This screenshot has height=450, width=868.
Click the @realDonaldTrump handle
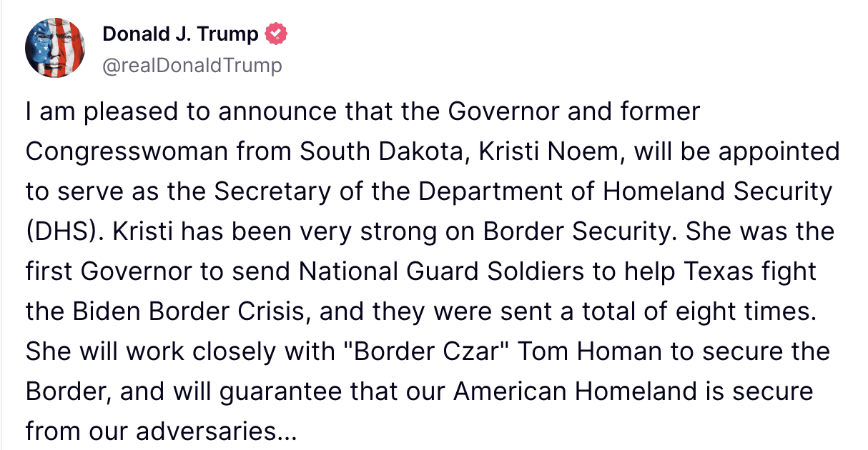coord(192,66)
